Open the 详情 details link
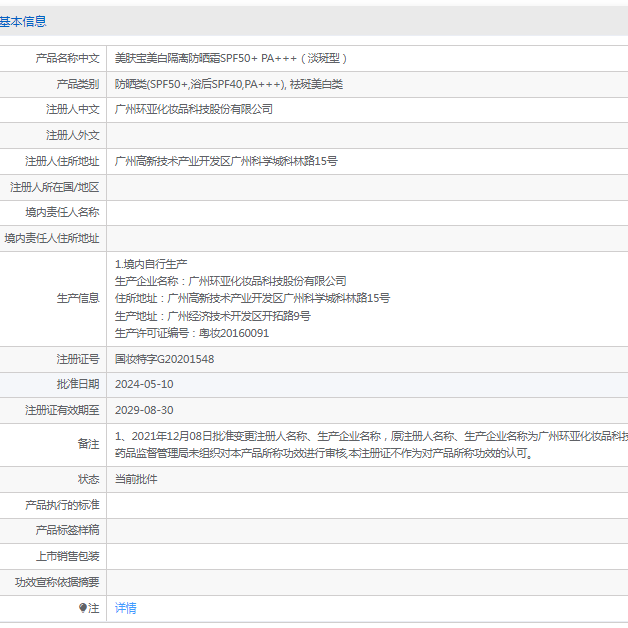This screenshot has height=628, width=628. 125,608
